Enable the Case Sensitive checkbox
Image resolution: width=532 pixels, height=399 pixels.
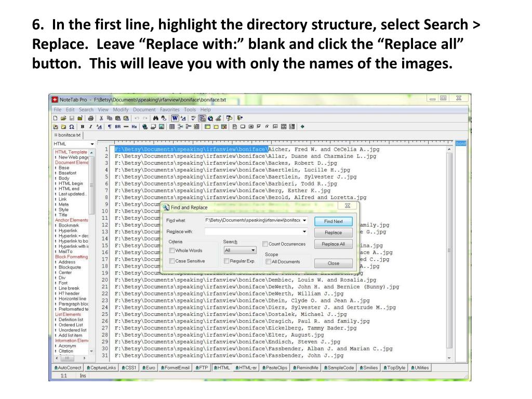tap(172, 261)
